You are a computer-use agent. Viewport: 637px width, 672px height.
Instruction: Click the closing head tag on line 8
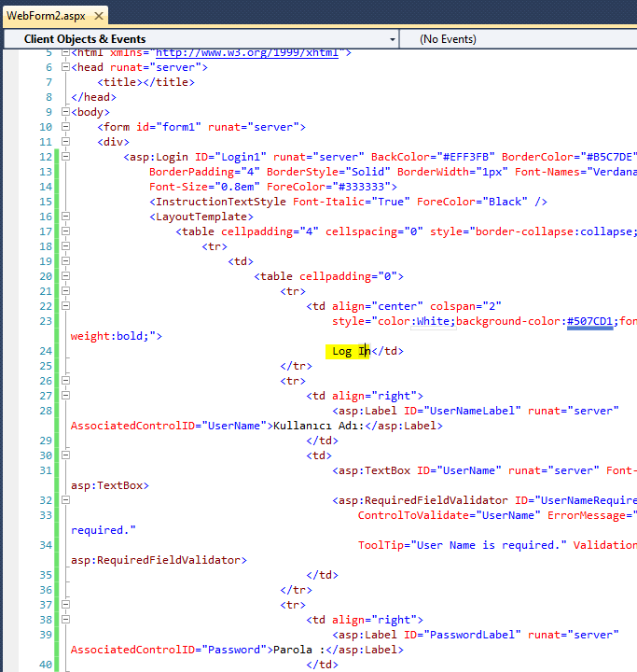(x=93, y=97)
